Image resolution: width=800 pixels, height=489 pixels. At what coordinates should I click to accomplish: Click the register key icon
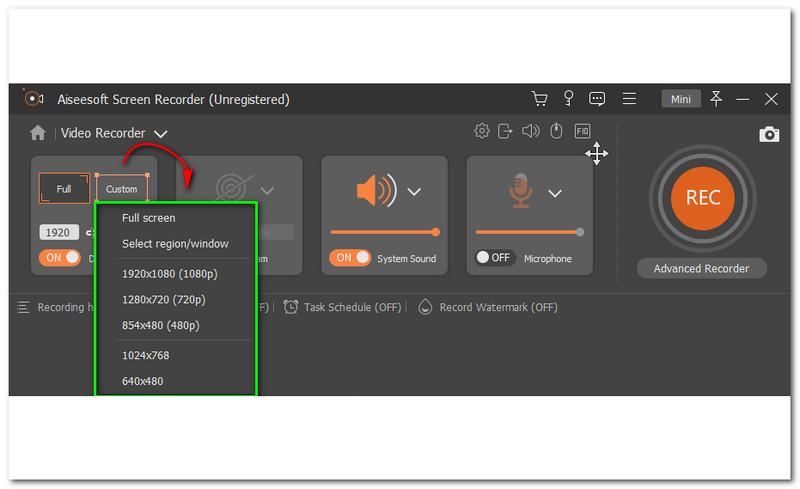(568, 98)
